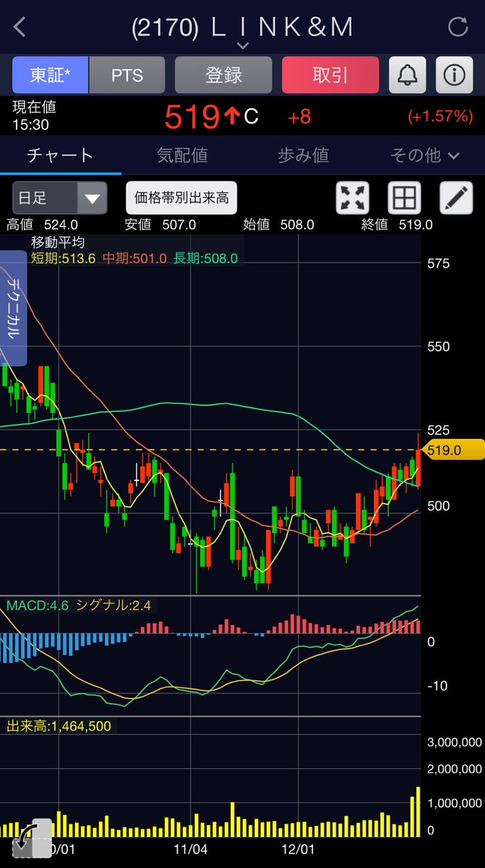Tap the 3,000,000 volume axis label

point(453,742)
